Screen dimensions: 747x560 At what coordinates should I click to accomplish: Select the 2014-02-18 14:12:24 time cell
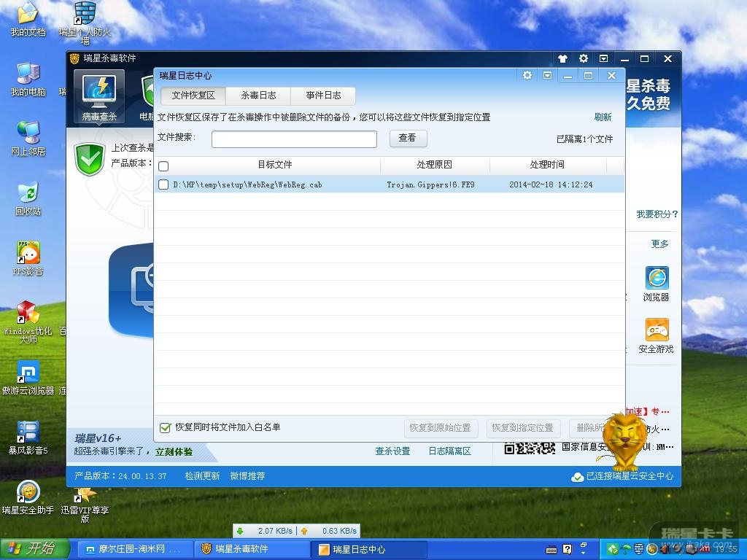(x=551, y=184)
